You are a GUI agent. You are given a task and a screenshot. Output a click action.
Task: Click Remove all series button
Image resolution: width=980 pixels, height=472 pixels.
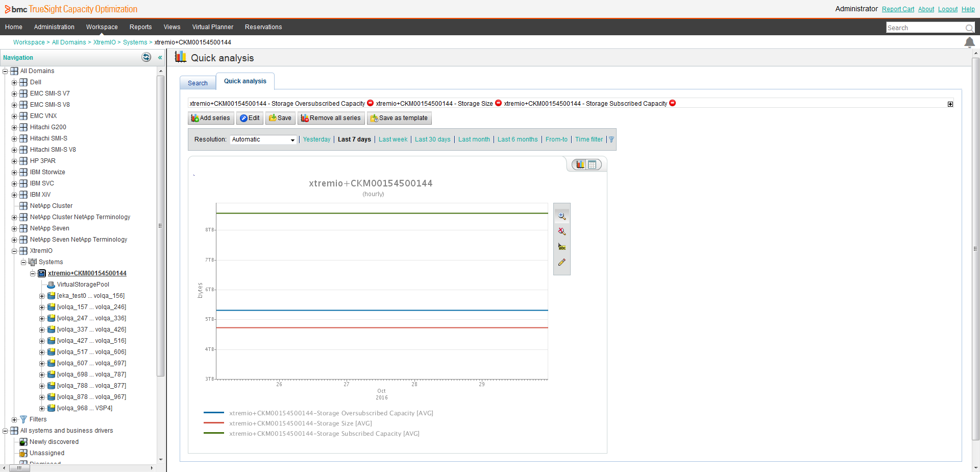[331, 118]
